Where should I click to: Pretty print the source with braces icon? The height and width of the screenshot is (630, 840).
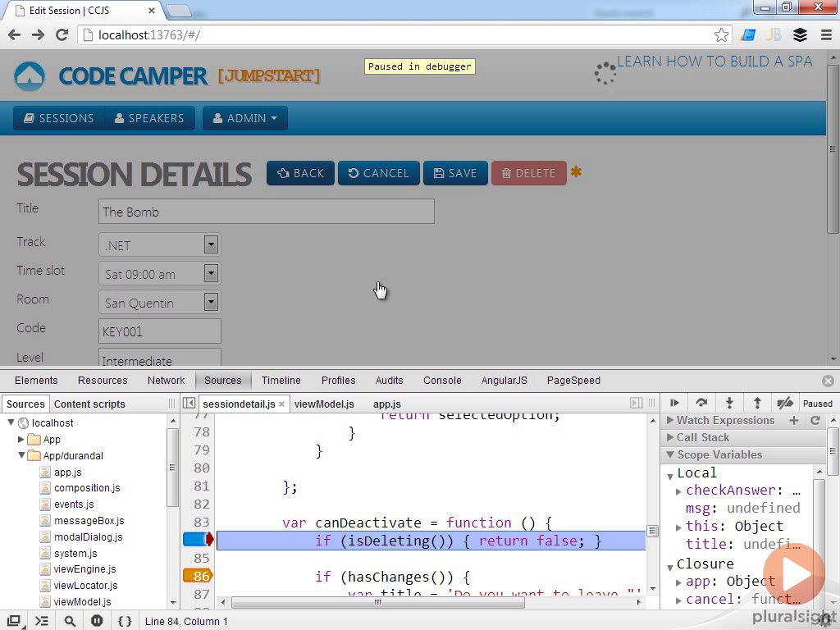pos(125,621)
